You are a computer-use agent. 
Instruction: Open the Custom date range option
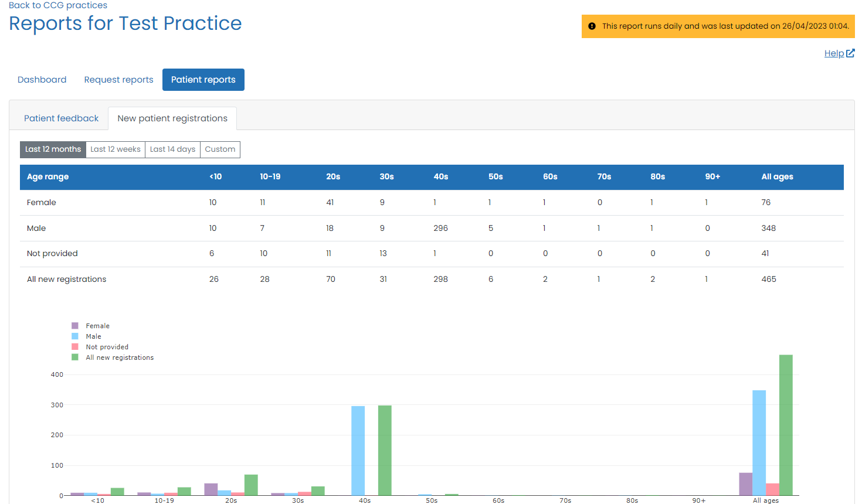pos(220,149)
